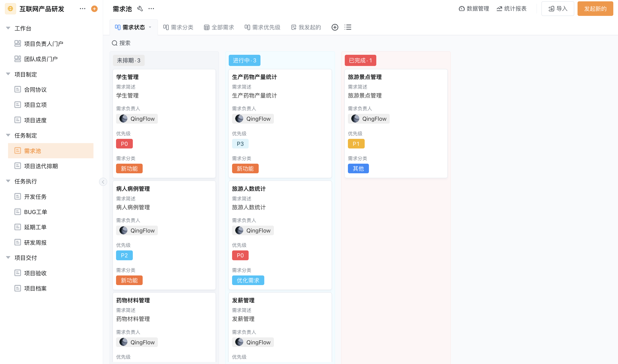The image size is (618, 364).
Task: Collapse the 项目交付 group
Action: (8, 258)
